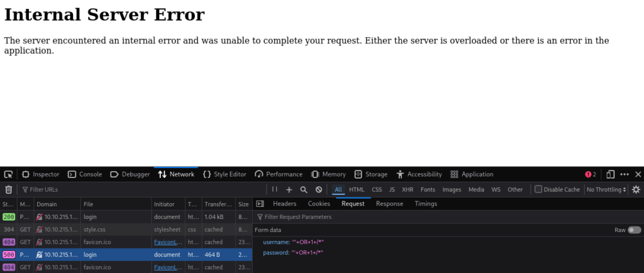Switch to the Response tab
Image resolution: width=644 pixels, height=273 pixels.
tap(389, 204)
